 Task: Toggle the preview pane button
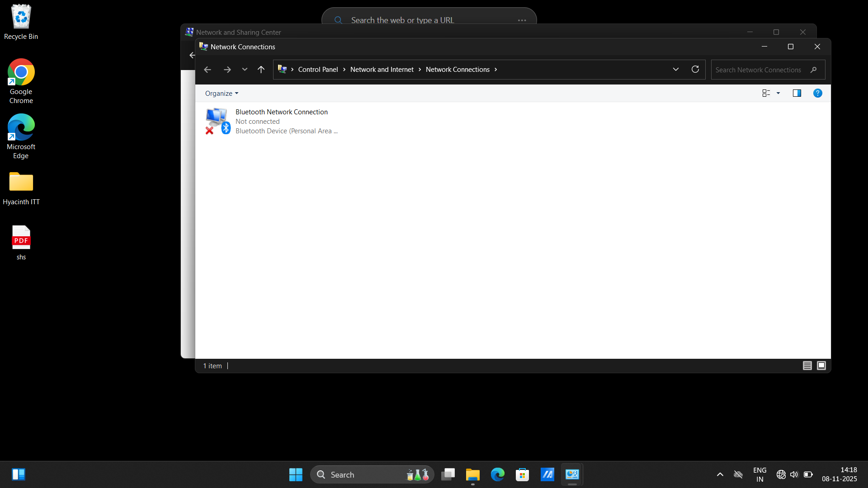coord(797,93)
